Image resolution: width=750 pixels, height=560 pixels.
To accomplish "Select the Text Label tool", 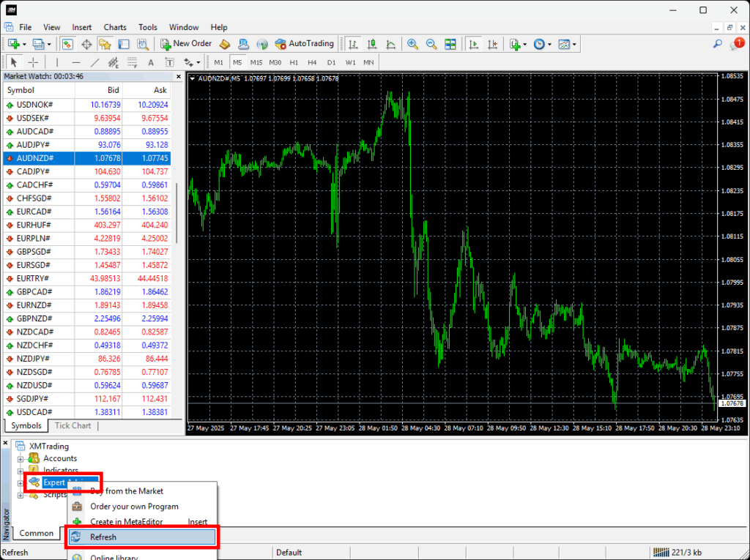I will [169, 62].
